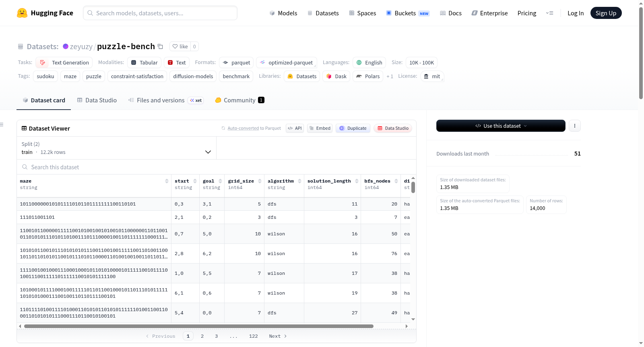
Task: Sort the maze column
Action: 167,181
